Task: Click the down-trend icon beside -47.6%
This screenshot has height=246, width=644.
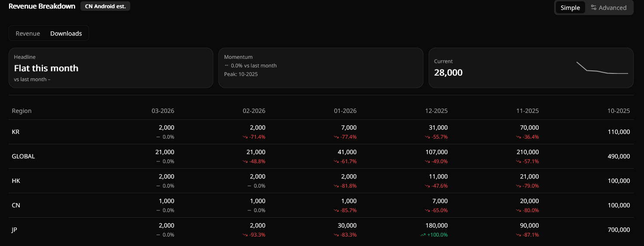Action: [x=427, y=186]
